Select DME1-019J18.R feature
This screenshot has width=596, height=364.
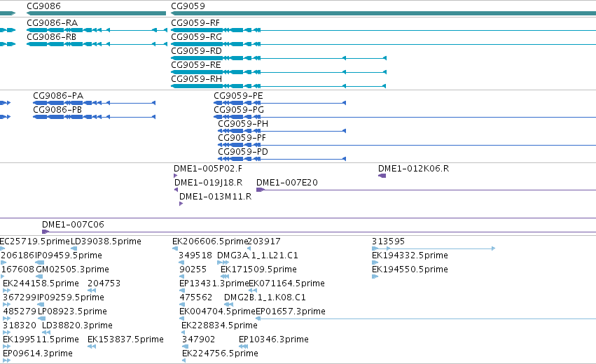(208, 183)
